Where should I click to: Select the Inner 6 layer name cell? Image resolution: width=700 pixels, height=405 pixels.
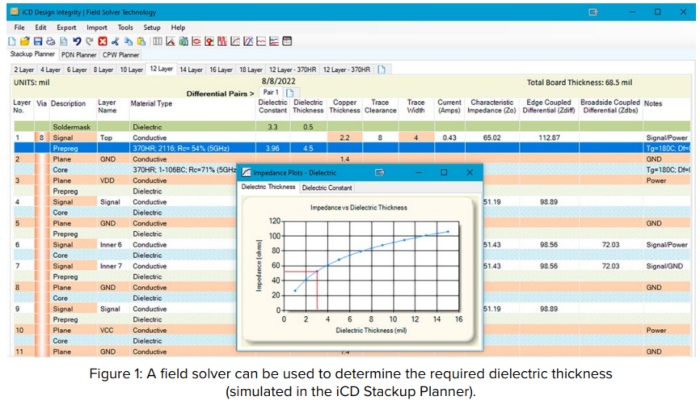113,245
